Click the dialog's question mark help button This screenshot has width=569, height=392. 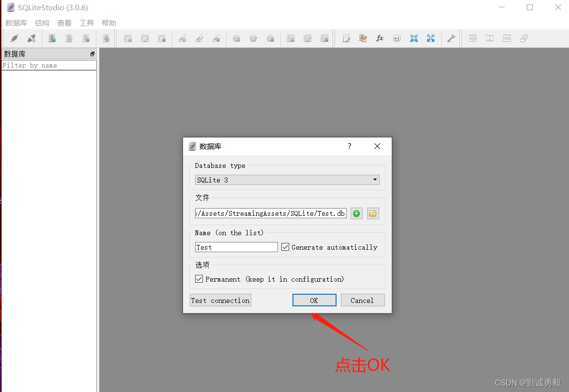point(350,146)
